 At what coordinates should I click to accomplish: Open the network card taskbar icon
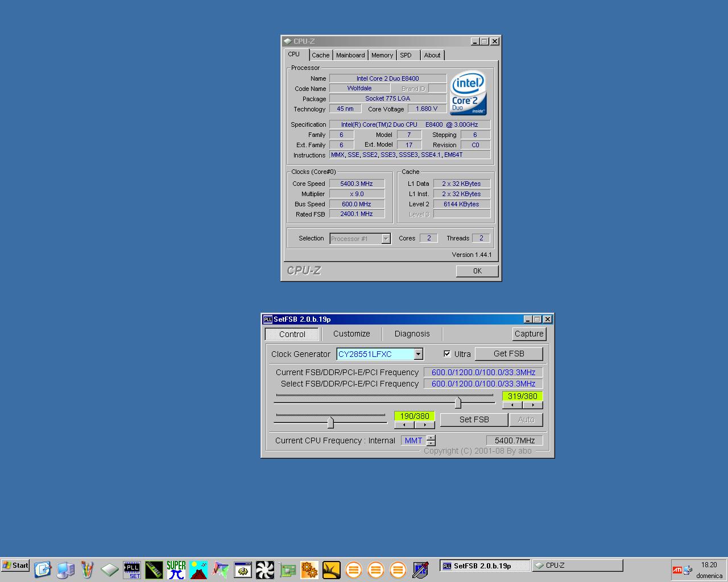tap(287, 569)
